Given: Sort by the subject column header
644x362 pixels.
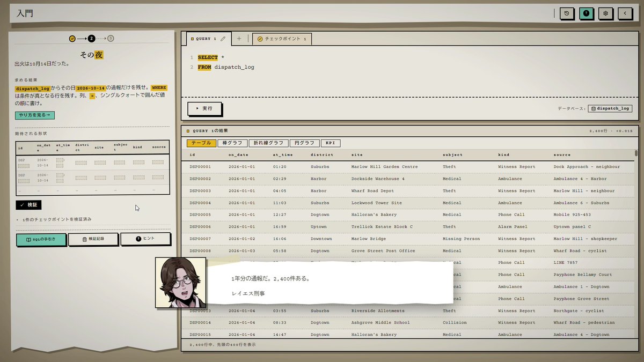Looking at the screenshot, I should tap(452, 154).
